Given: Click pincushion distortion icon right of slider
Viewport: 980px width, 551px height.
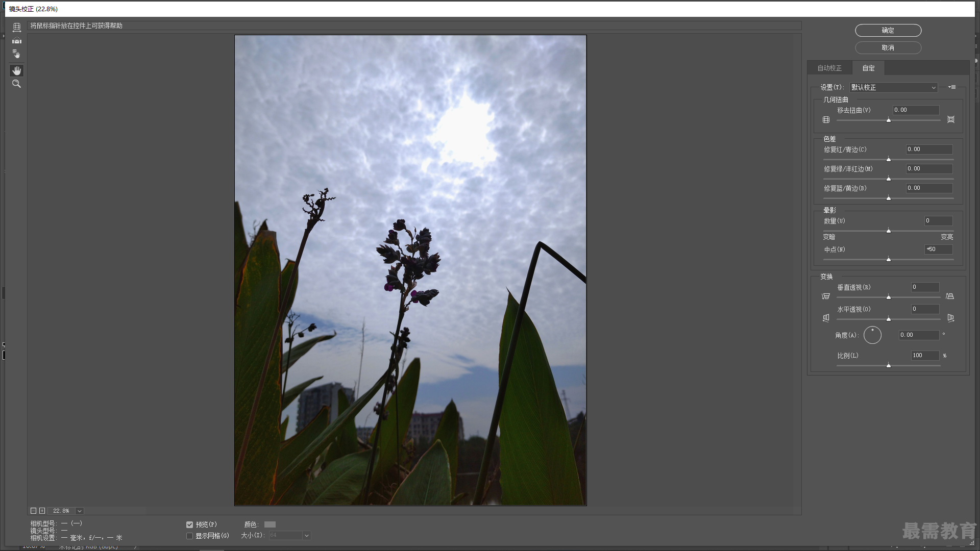Looking at the screenshot, I should click(951, 119).
